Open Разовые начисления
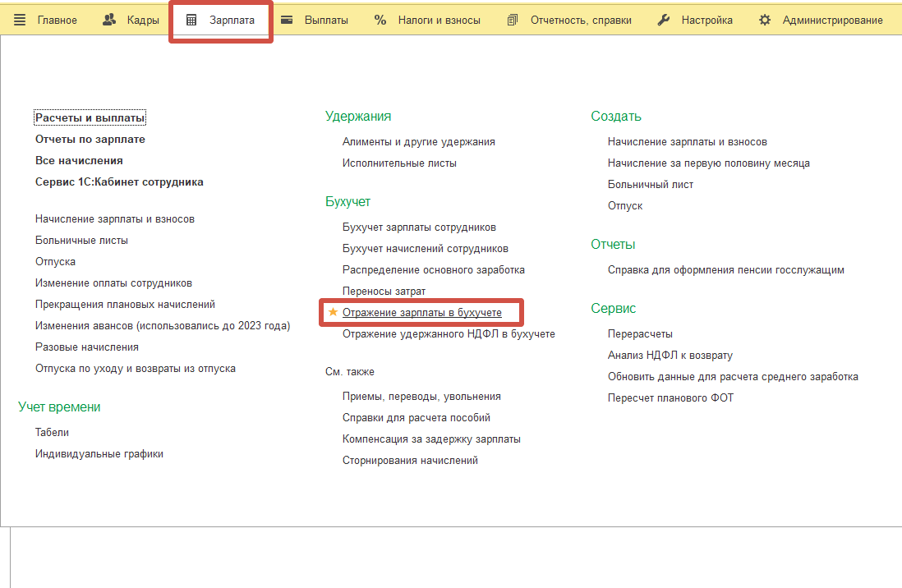Viewport: 902px width, 588px height. coord(87,347)
